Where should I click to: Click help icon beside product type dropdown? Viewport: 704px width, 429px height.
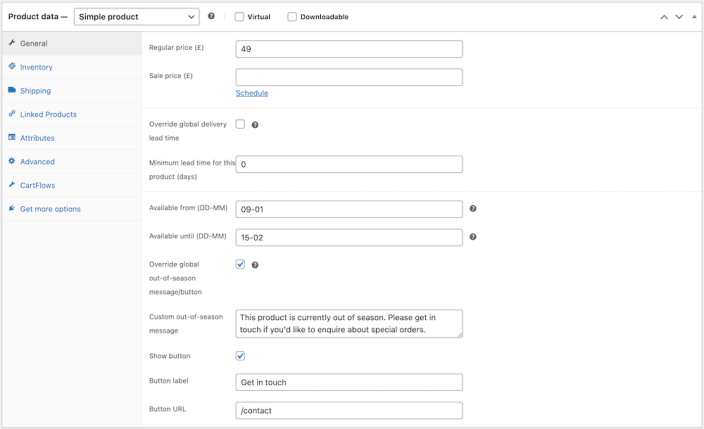(211, 17)
